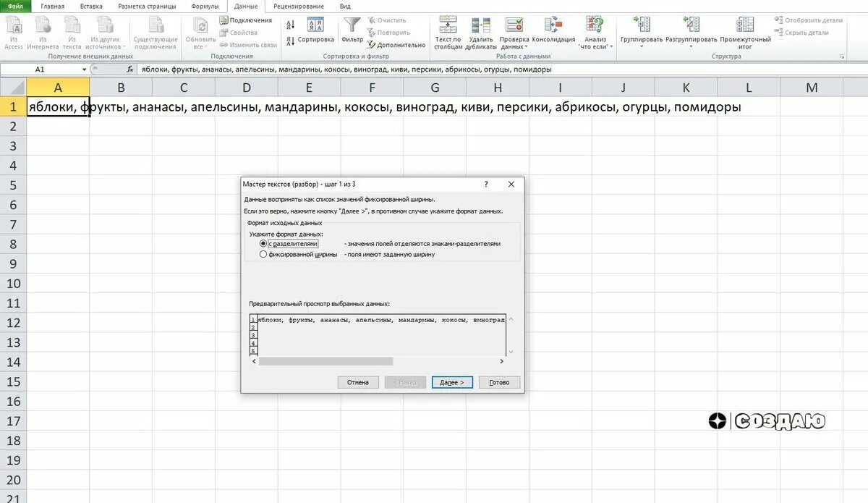Select the row 17 header

(13, 420)
